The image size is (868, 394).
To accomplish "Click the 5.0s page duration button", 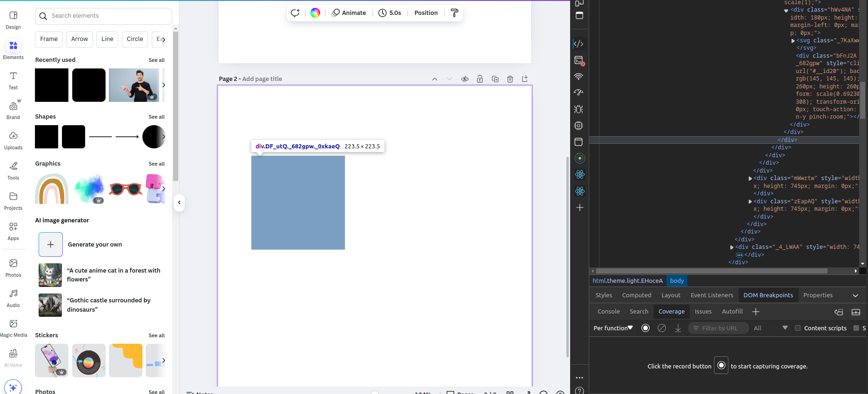I will click(390, 13).
